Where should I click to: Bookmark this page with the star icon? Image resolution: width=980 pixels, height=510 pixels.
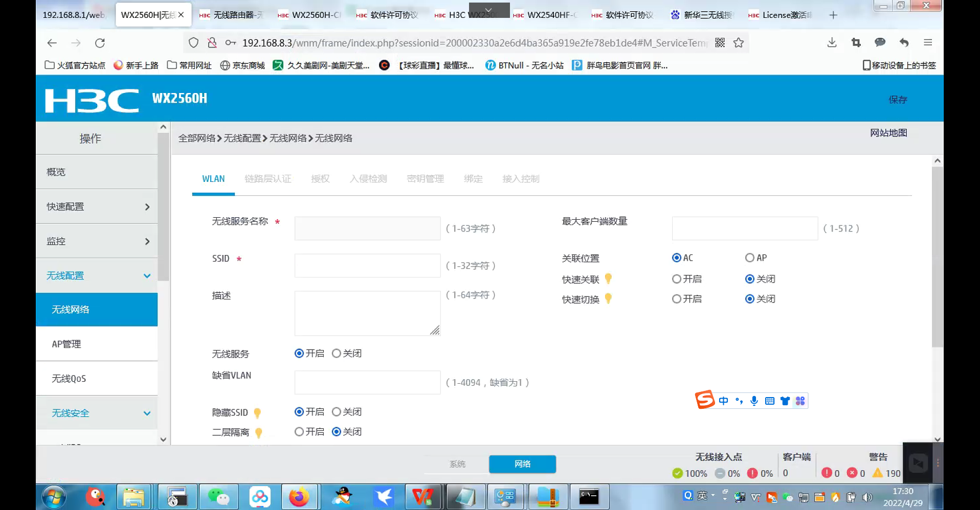[x=739, y=43]
